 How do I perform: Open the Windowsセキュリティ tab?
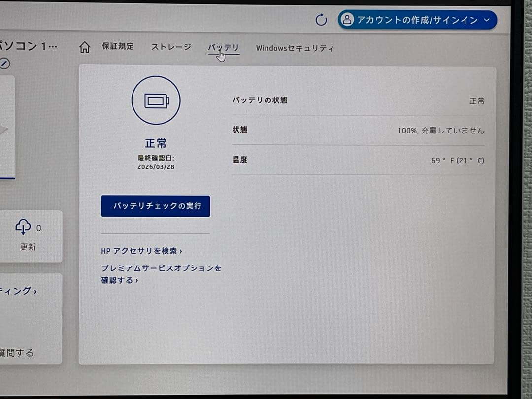[295, 48]
